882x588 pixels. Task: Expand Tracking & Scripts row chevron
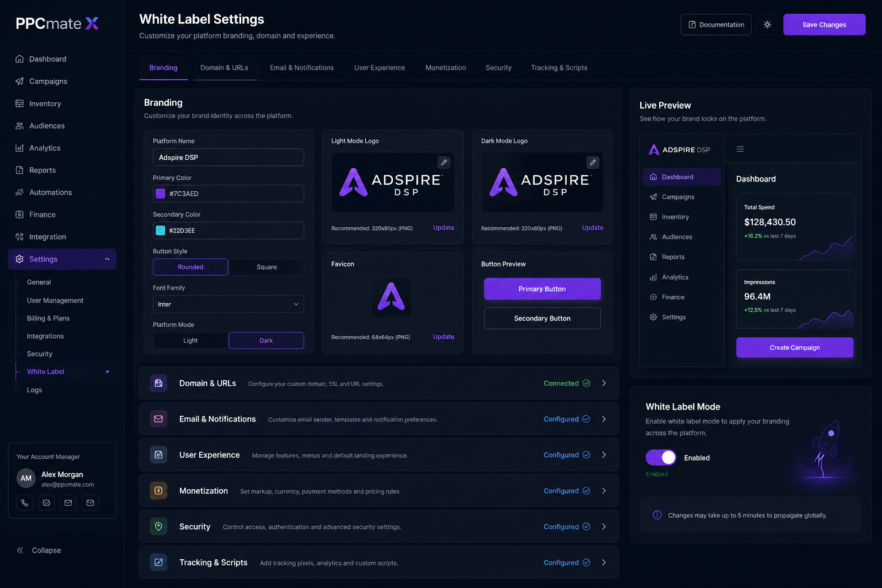coord(604,563)
